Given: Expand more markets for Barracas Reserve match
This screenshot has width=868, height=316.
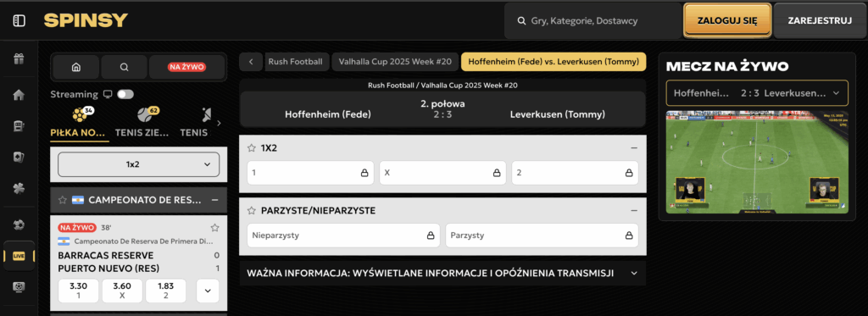Looking at the screenshot, I should pyautogui.click(x=208, y=291).
